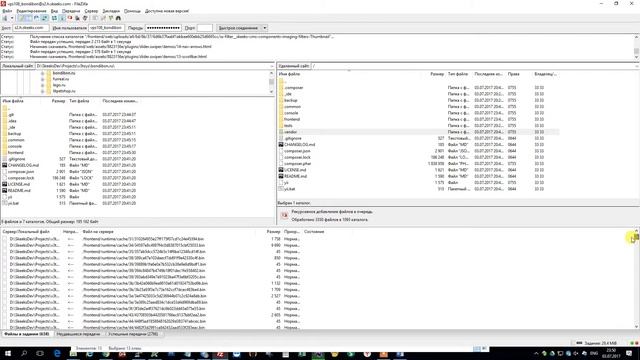Focus the Хост input field
640x360 pixels.
pos(31,28)
